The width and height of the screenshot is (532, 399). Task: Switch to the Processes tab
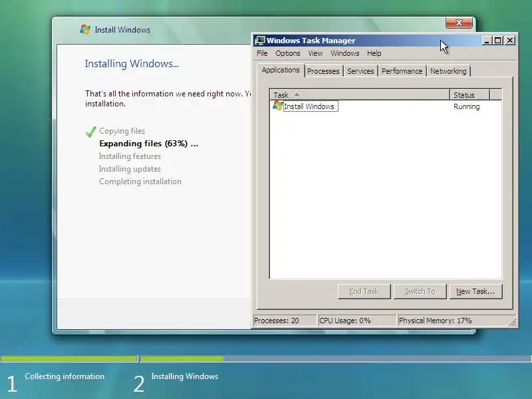point(323,71)
